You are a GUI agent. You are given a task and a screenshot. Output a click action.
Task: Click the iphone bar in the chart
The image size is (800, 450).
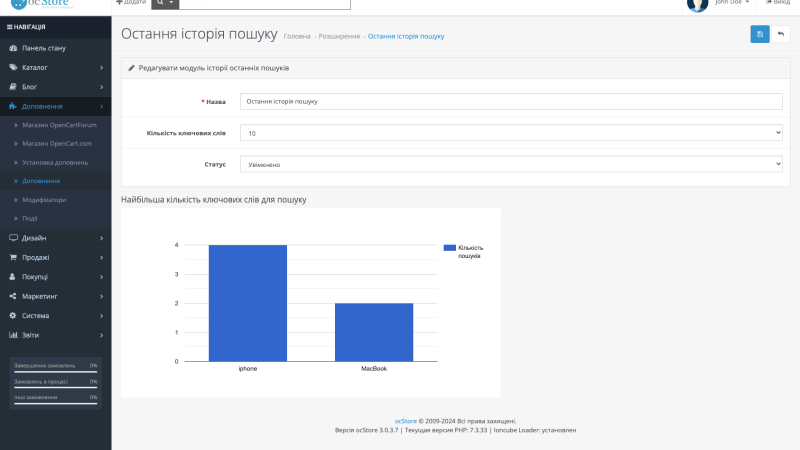[248, 303]
